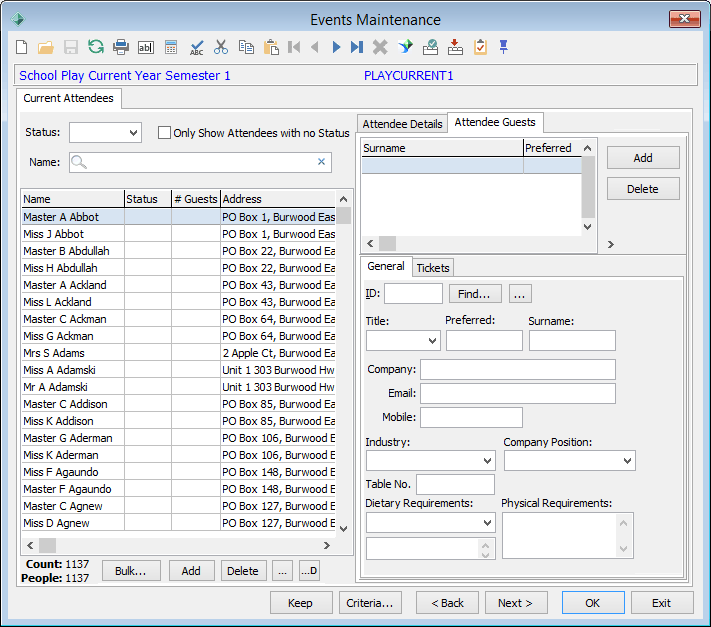Screen dimensions: 711x627
Task: Select the Attendee Guests tab
Action: [495, 122]
